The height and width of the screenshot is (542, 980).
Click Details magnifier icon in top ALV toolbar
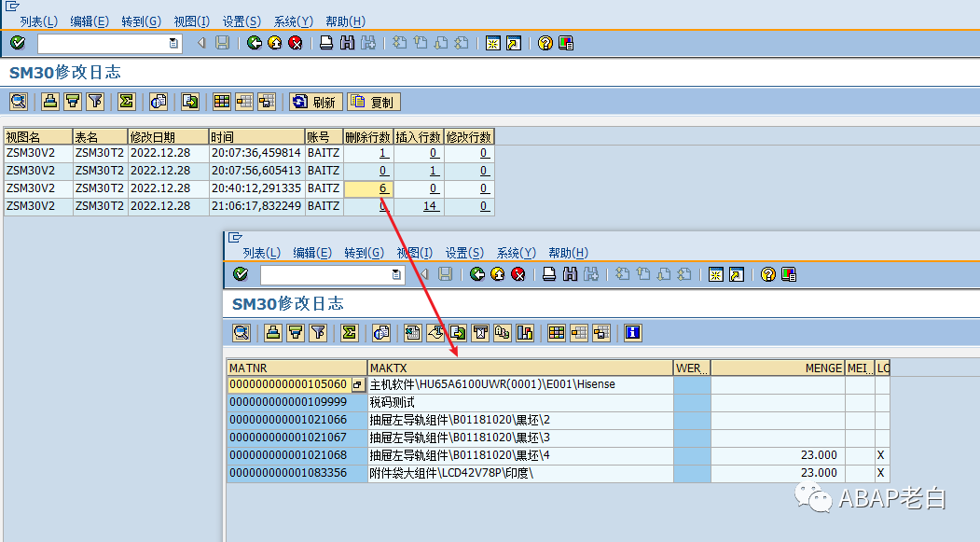pos(19,102)
